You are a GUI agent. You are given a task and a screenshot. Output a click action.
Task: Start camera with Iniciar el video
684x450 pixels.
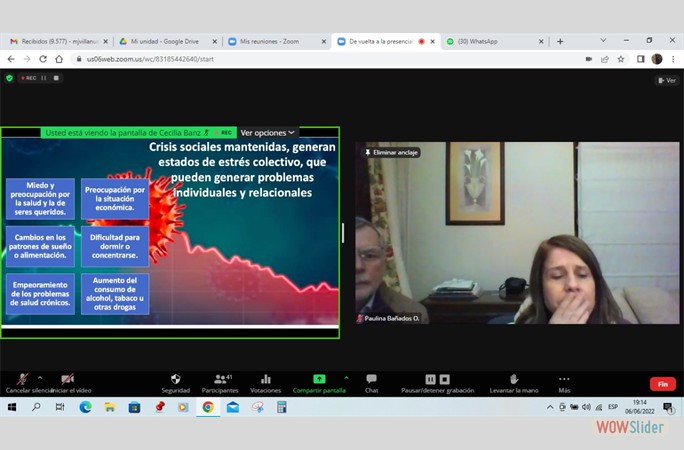pyautogui.click(x=68, y=381)
